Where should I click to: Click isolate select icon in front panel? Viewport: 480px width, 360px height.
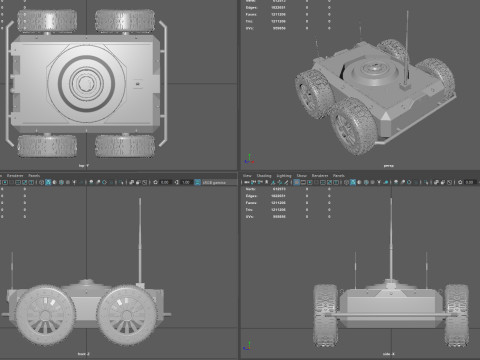(122, 182)
